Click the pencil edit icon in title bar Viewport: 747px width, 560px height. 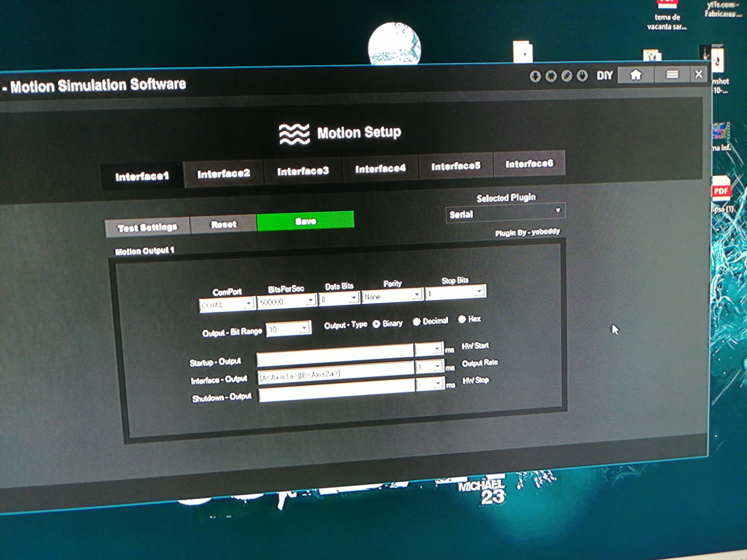pyautogui.click(x=566, y=76)
